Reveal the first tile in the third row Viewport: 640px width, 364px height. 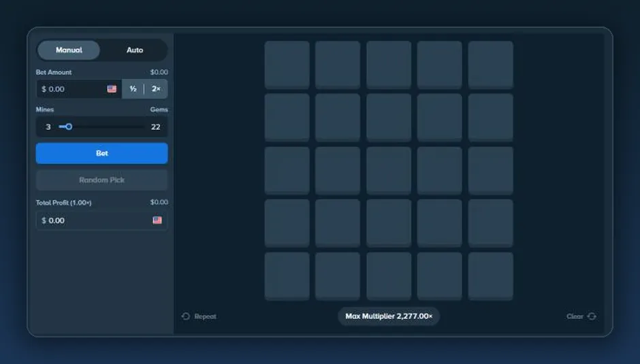287,171
